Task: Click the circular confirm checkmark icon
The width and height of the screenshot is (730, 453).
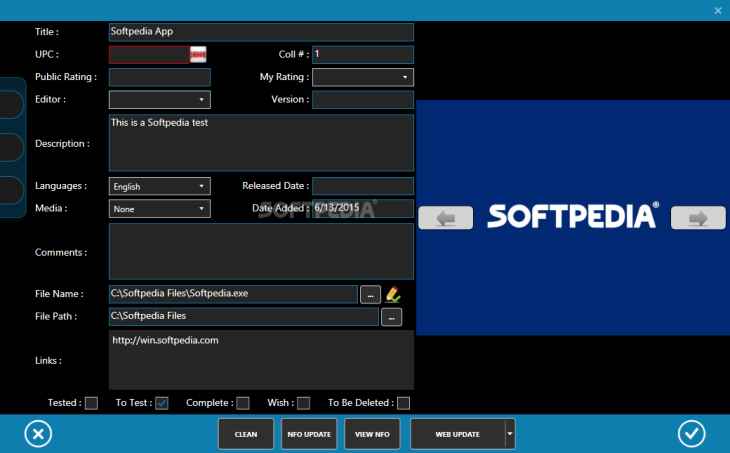Action: click(691, 434)
